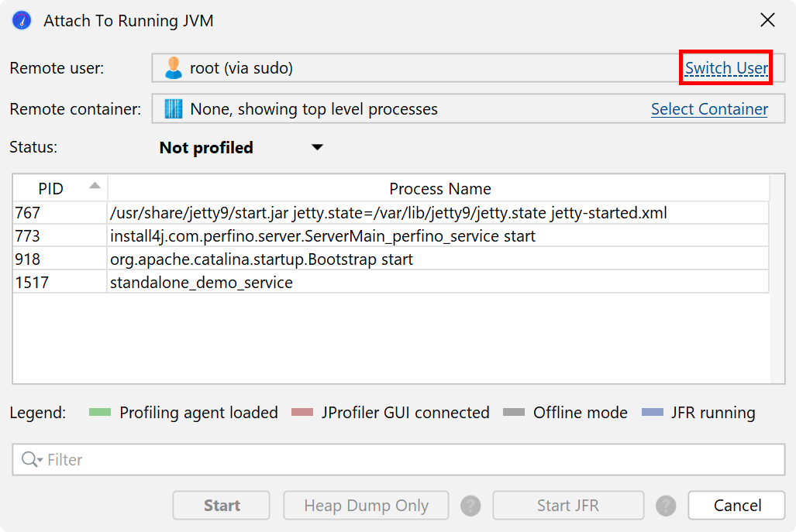Click help icon next to Heap Dump Only

click(470, 506)
